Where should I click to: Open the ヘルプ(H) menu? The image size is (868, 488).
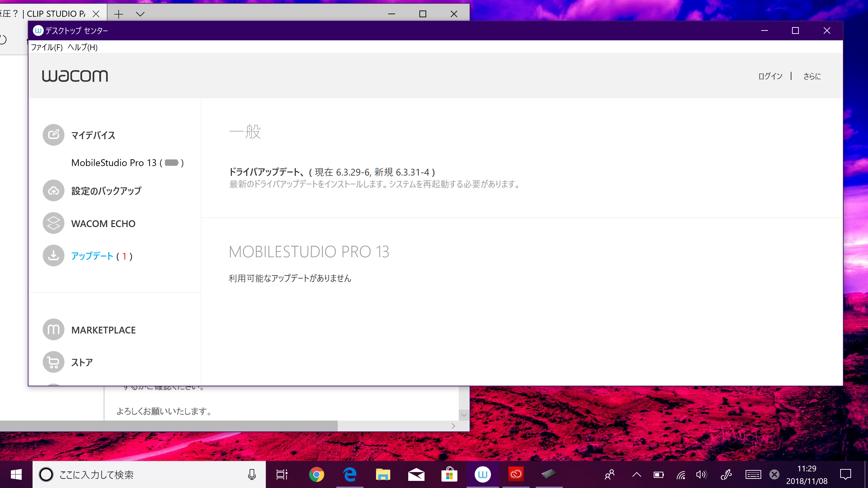pyautogui.click(x=83, y=47)
